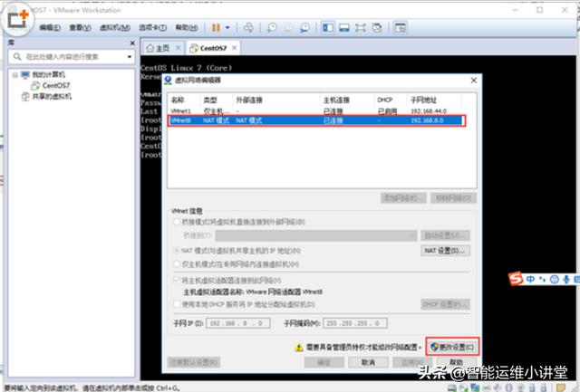Click the Unity mode toolbar icon

coord(377,28)
